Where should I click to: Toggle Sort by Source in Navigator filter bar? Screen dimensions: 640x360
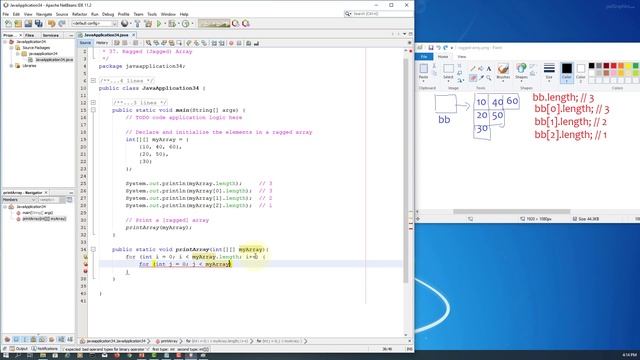coord(70,339)
